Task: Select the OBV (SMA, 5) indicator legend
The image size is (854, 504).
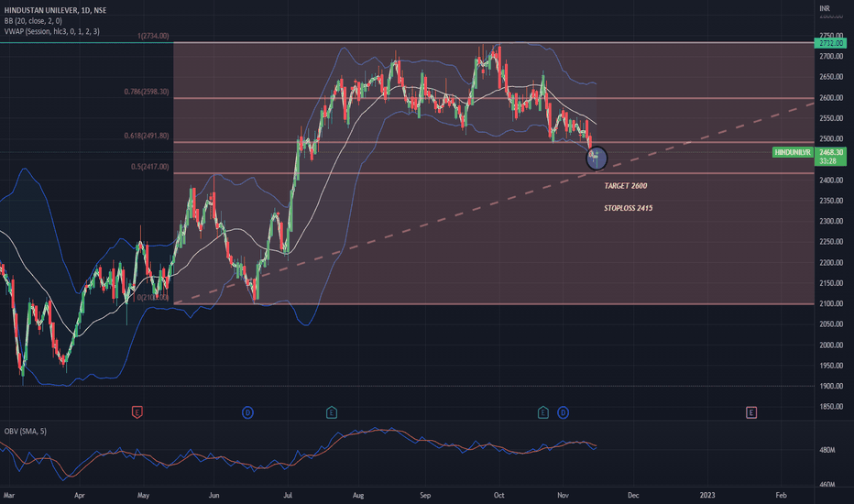Action: click(x=26, y=431)
